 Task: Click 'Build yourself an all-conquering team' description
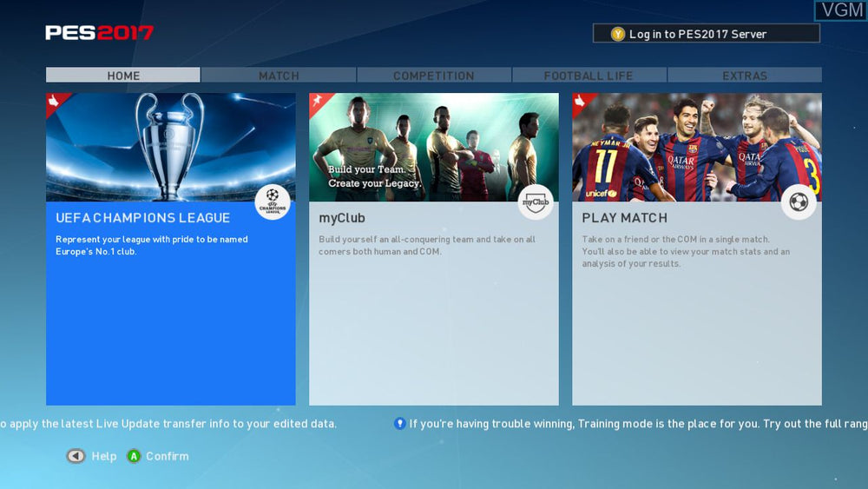click(x=427, y=245)
